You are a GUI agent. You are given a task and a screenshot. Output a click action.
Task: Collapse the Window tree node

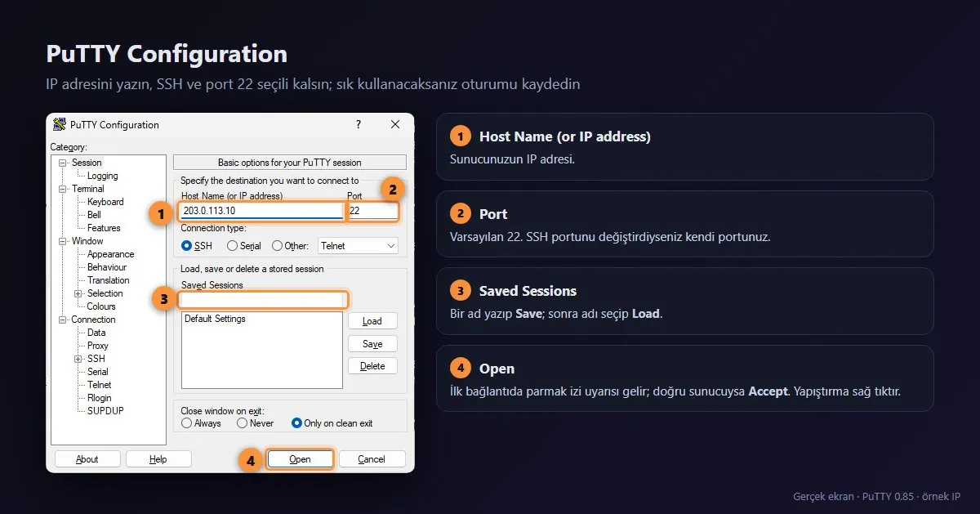coord(63,241)
